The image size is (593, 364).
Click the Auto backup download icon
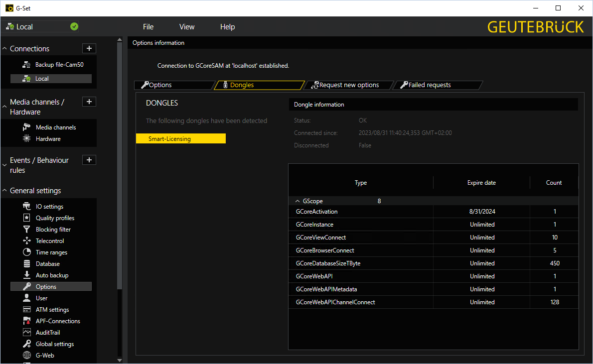[27, 275]
